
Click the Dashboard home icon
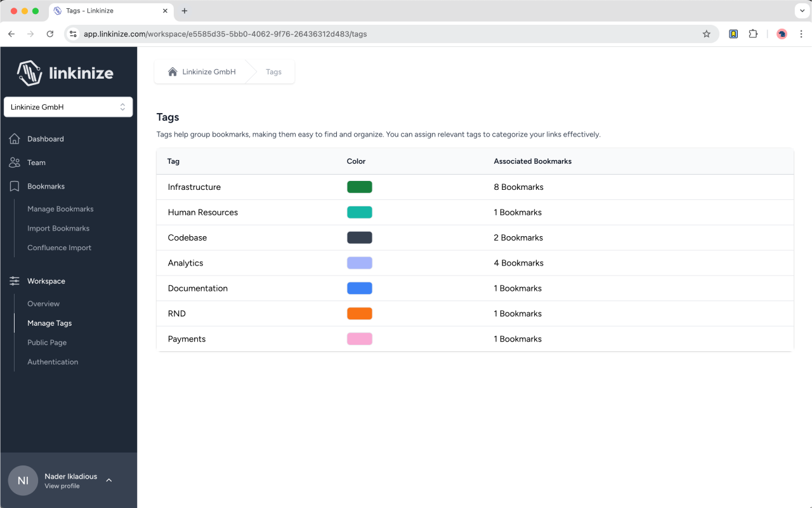point(15,138)
